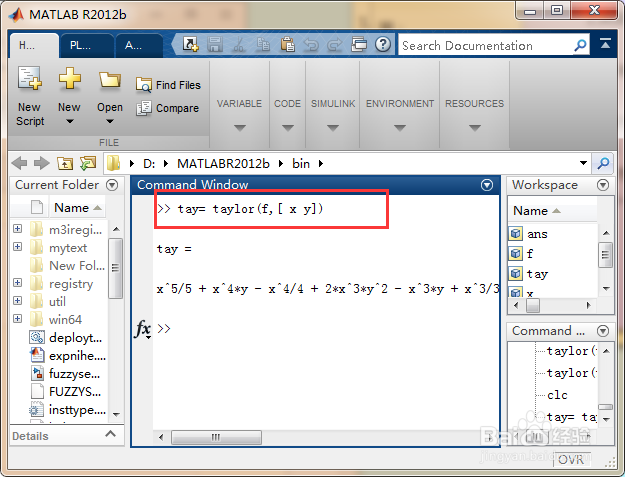Expand the registry folder
Image resolution: width=625 pixels, height=477 pixels.
pyautogui.click(x=17, y=282)
